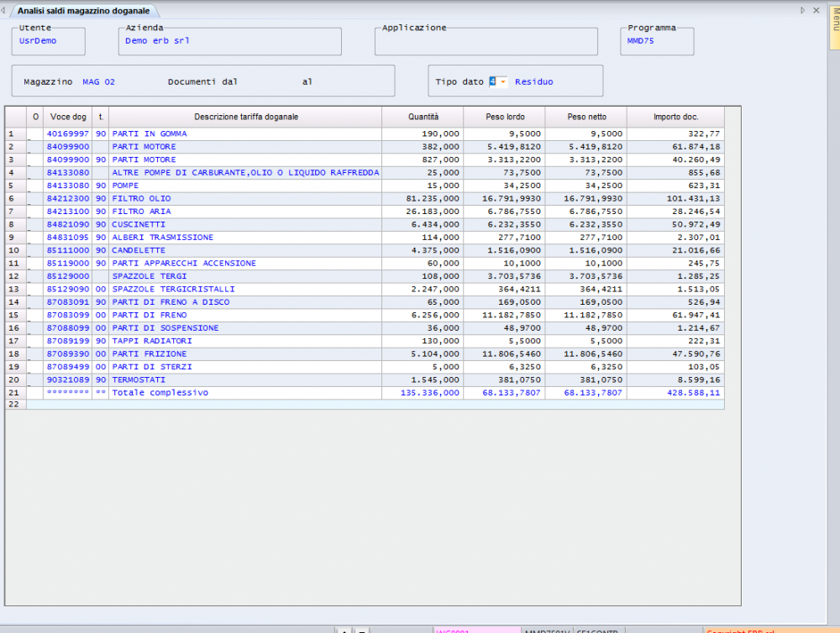840x633 pixels.
Task: Open the Tipo dato dropdown arrow
Action: pyautogui.click(x=503, y=81)
